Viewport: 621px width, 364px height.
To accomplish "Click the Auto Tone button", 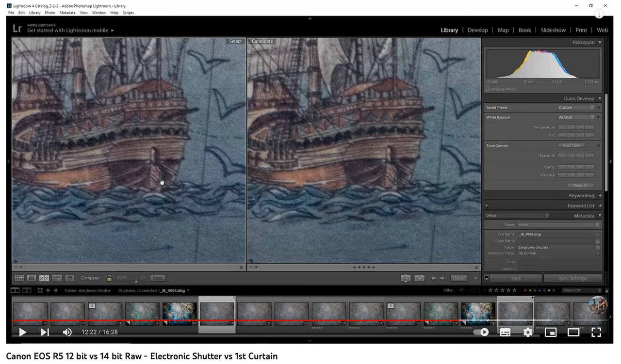I will tap(571, 145).
